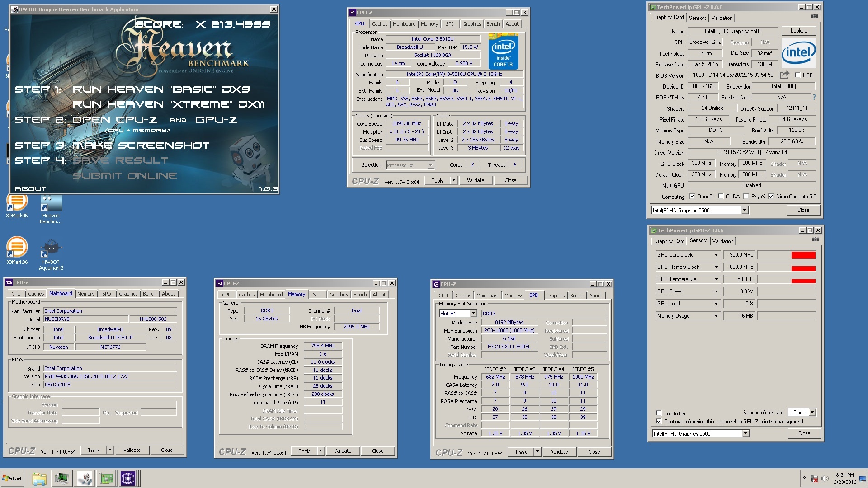Open the monitor app icon in taskbar
Screen dimensions: 868x488
[x=62, y=479]
